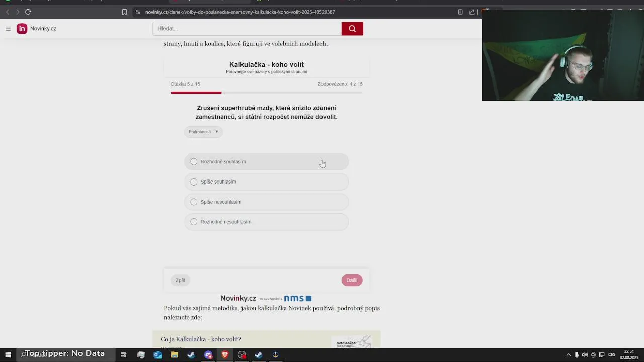Open Outlook from the taskbar

tap(157, 355)
